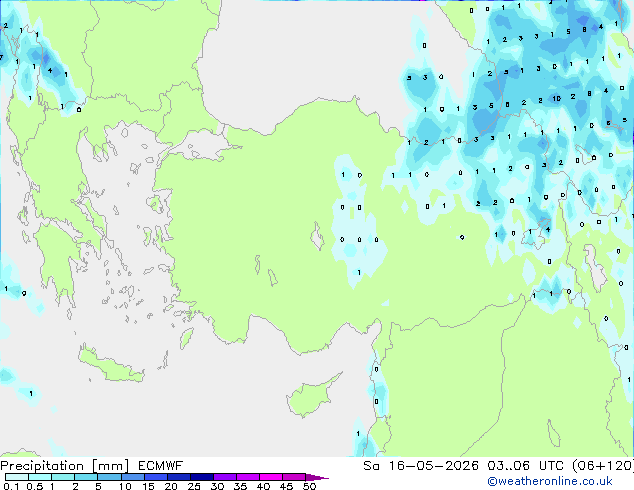Click the over-50 mm arrow end of legend

317,477
